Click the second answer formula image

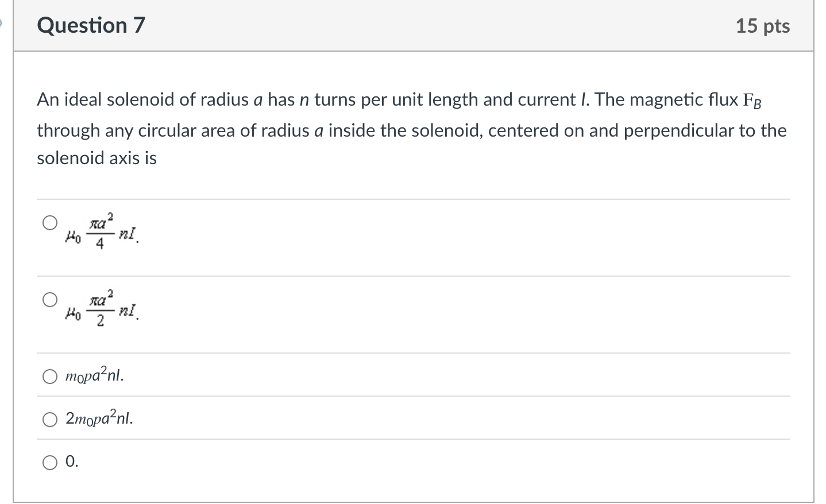[101, 308]
